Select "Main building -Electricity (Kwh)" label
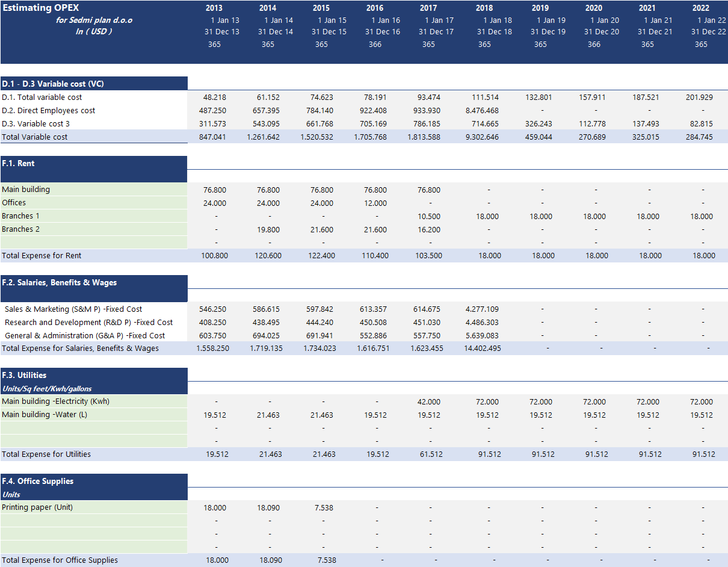The image size is (728, 567). pyautogui.click(x=56, y=401)
